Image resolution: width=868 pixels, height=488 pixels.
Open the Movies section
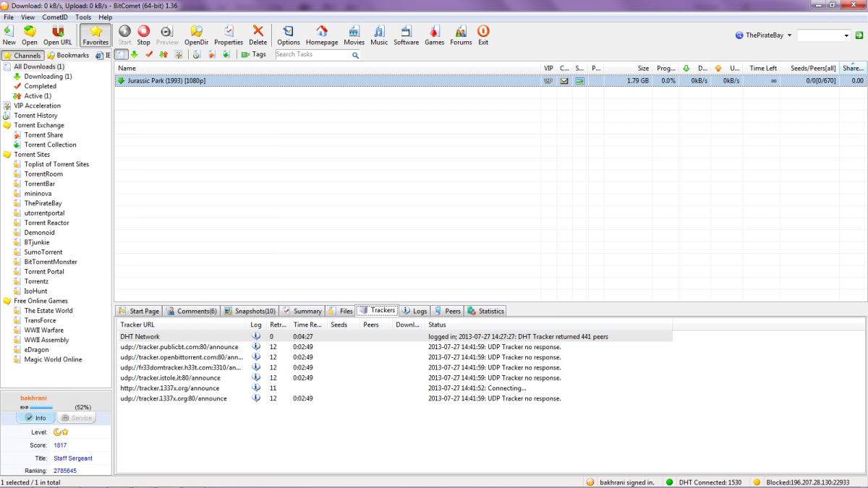[354, 35]
